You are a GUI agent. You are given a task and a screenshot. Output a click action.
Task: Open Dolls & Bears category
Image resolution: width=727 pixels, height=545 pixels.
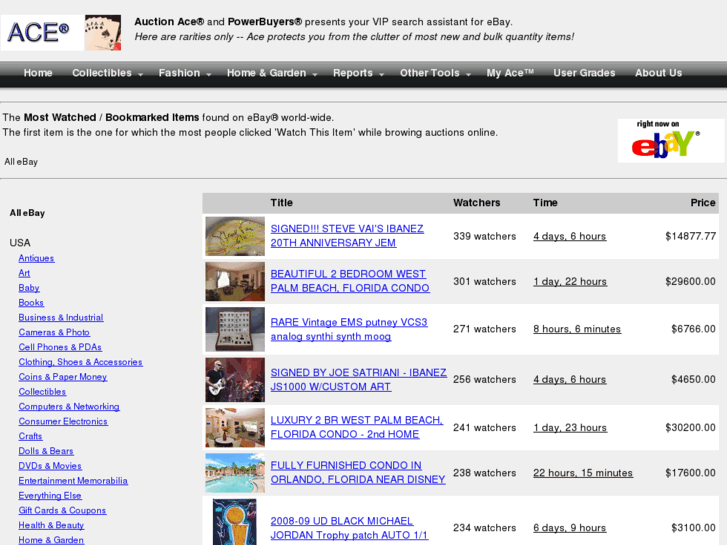click(x=46, y=451)
